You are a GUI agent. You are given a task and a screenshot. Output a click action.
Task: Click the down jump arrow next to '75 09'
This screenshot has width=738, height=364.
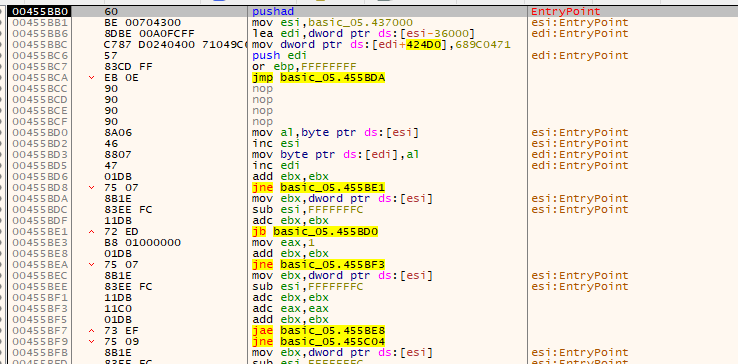click(x=91, y=341)
